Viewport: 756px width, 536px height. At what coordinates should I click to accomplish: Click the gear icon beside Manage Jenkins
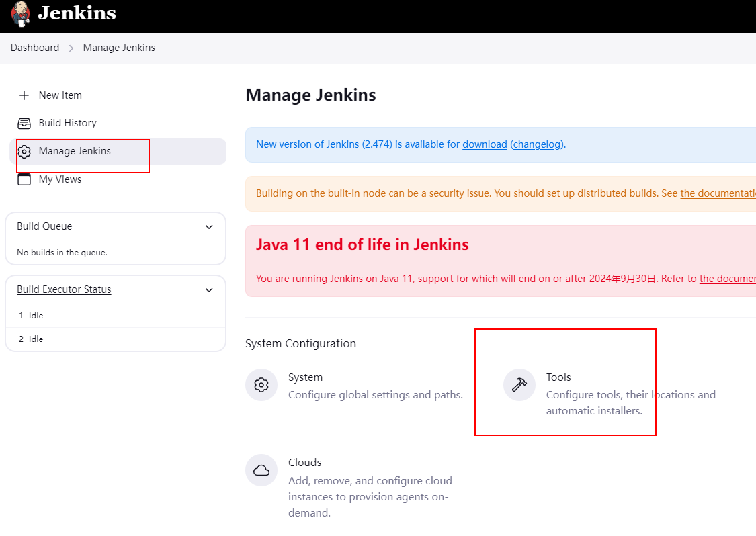click(x=24, y=151)
